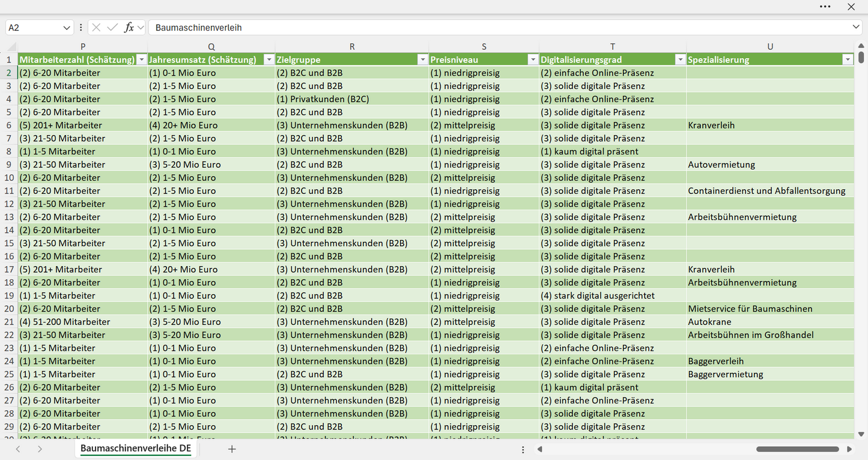Select Arbeitsbühnenvermietung cell in row 18

770,282
